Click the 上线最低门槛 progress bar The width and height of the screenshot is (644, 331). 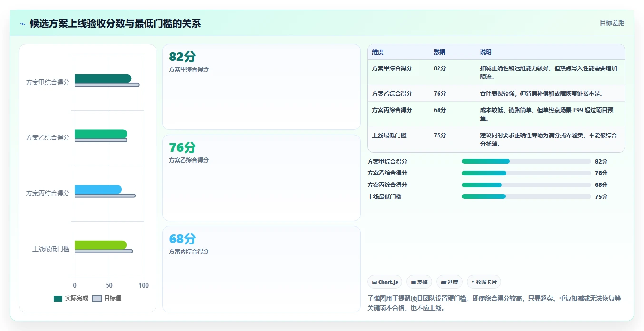526,196
